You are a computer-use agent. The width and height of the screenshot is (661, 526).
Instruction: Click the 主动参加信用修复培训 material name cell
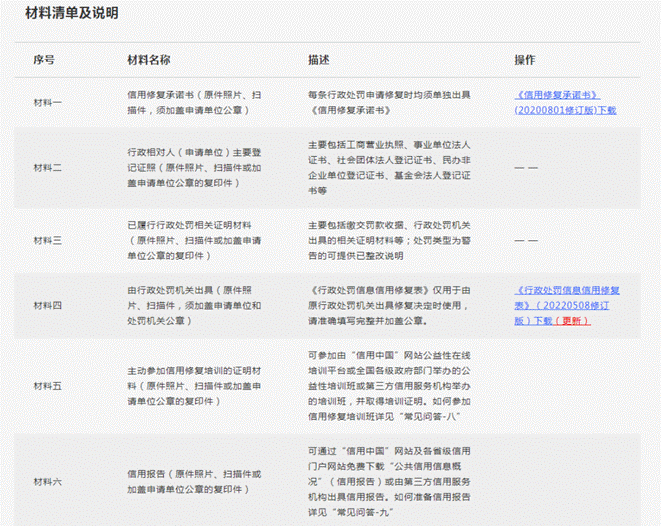coord(187,385)
